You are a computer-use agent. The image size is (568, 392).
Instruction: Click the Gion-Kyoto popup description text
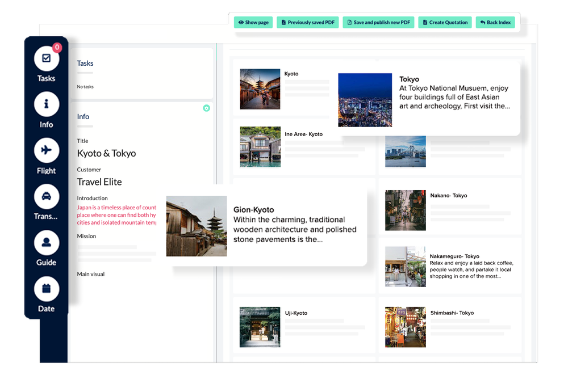pyautogui.click(x=294, y=230)
